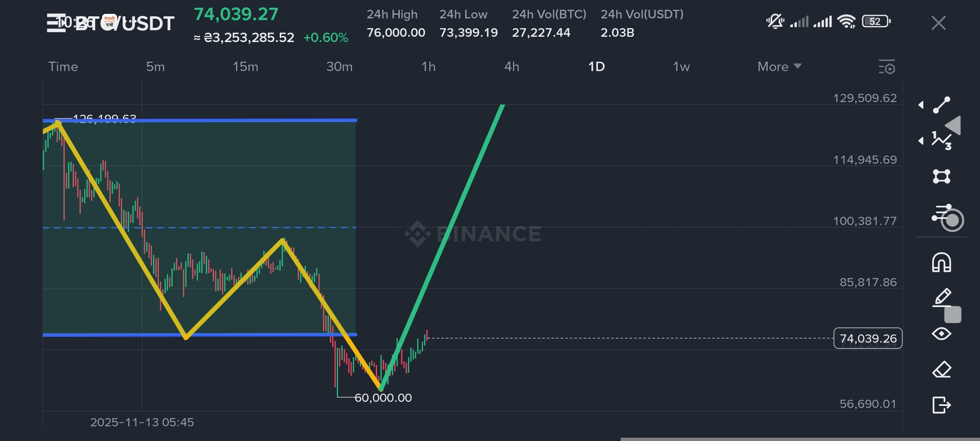Switch to the 4h timeframe tab
This screenshot has height=441, width=980.
tap(512, 67)
